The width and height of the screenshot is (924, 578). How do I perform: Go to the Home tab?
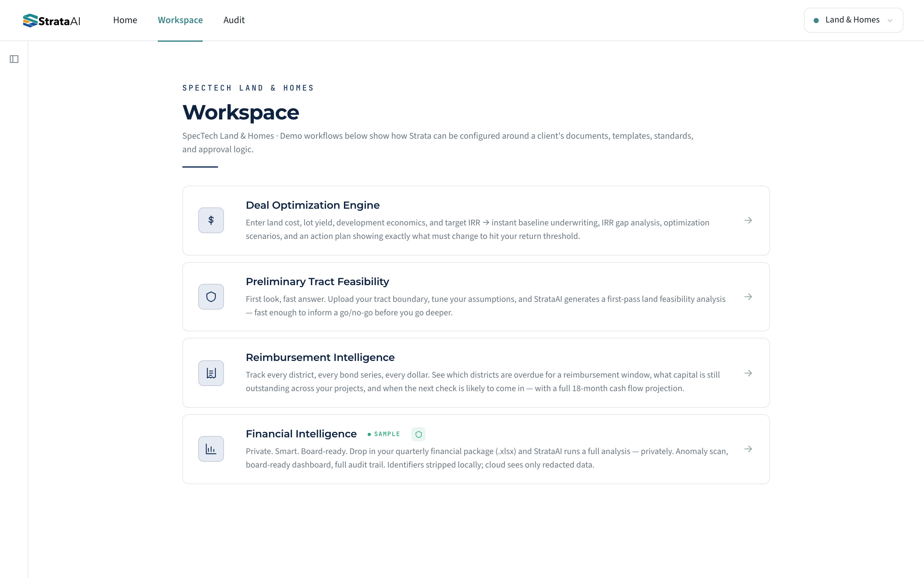[125, 20]
